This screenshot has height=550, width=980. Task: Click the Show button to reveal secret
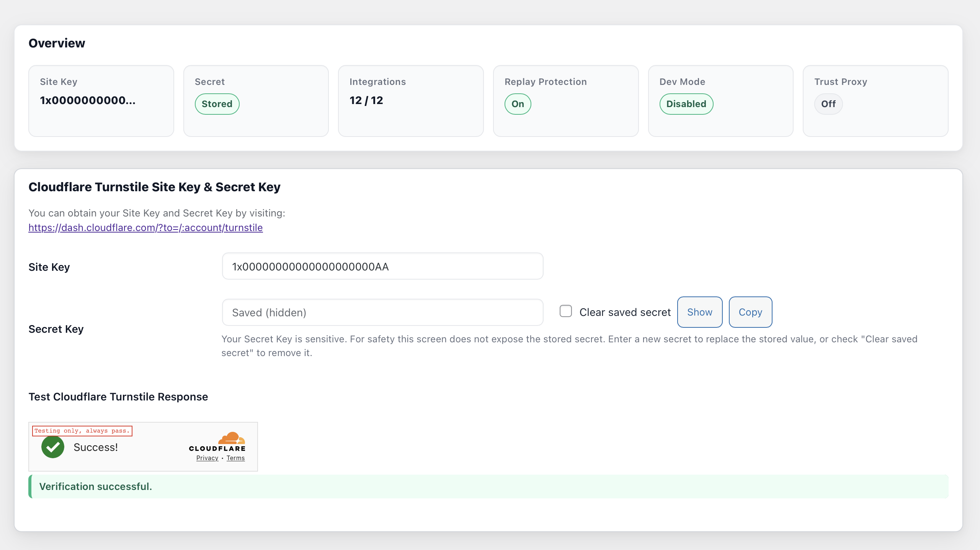pyautogui.click(x=699, y=312)
